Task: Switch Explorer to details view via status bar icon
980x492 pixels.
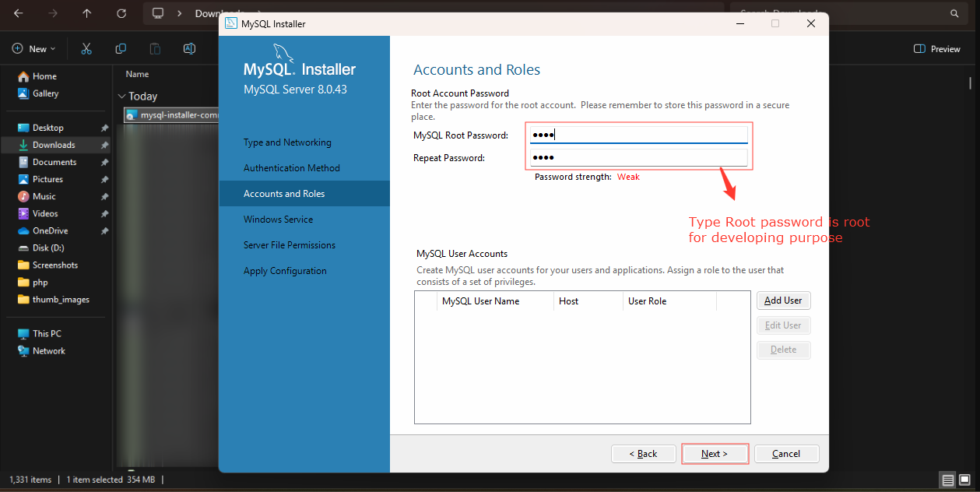Action: coord(947,480)
